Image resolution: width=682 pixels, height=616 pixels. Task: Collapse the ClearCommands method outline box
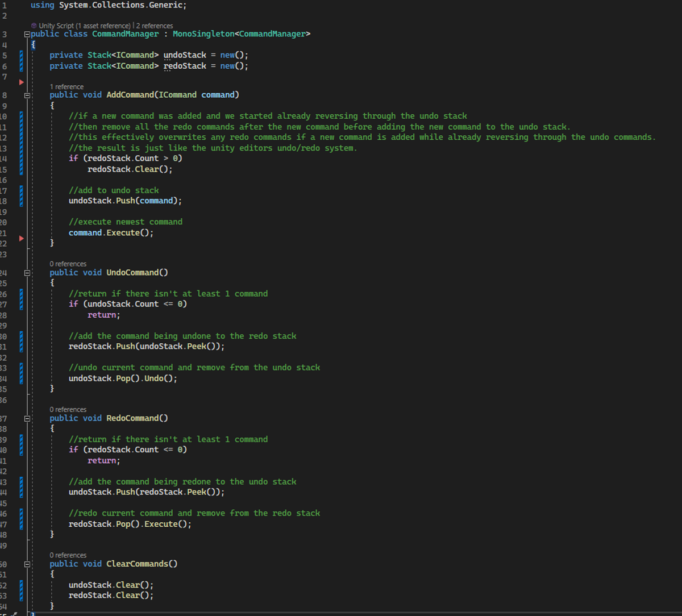pos(26,564)
